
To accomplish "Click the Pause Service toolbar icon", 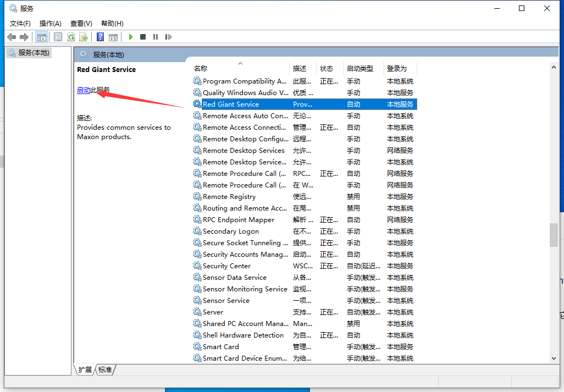I will click(x=156, y=37).
